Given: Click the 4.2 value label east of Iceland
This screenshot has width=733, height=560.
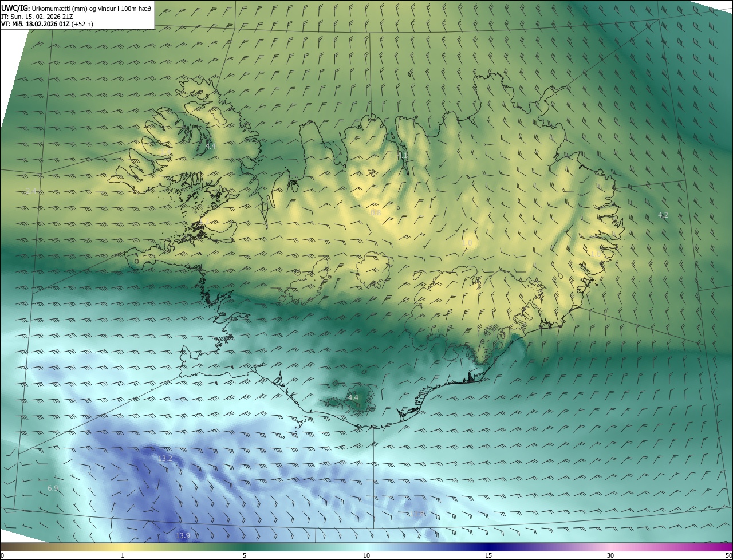Looking at the screenshot, I should (663, 215).
